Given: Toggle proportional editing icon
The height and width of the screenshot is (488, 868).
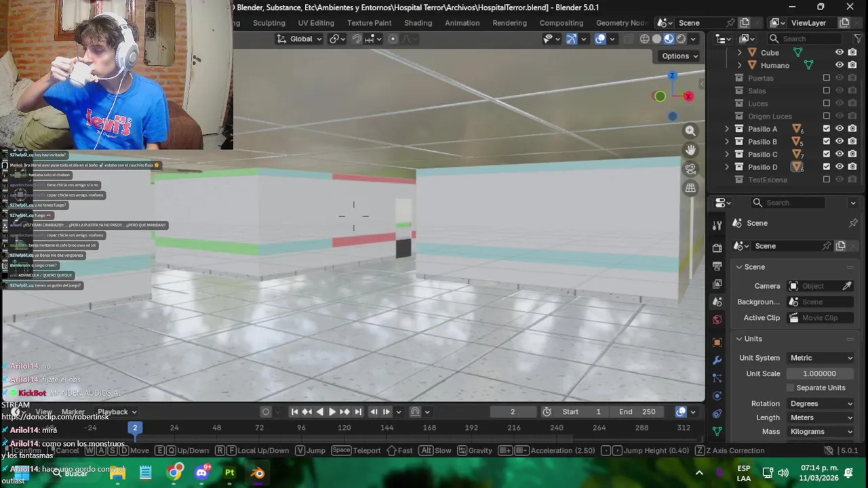Looking at the screenshot, I should pos(393,39).
